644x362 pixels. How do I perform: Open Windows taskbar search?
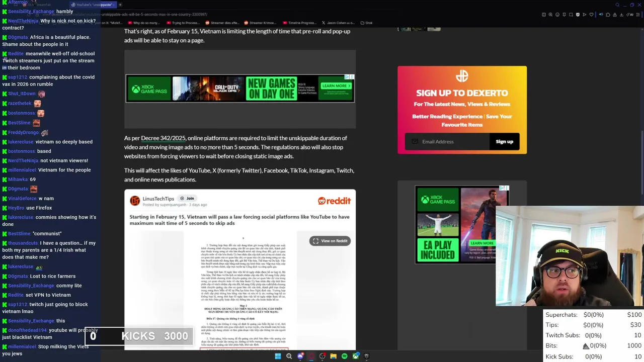289,356
